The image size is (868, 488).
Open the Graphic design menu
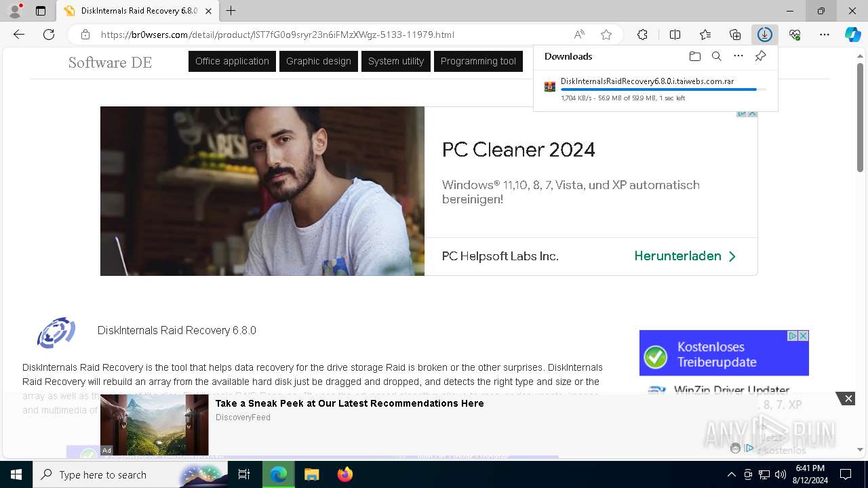pos(319,61)
